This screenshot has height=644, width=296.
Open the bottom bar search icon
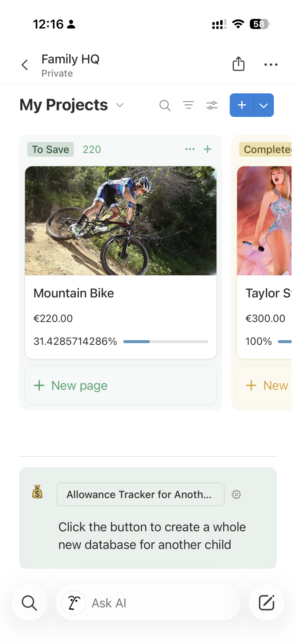click(x=29, y=603)
